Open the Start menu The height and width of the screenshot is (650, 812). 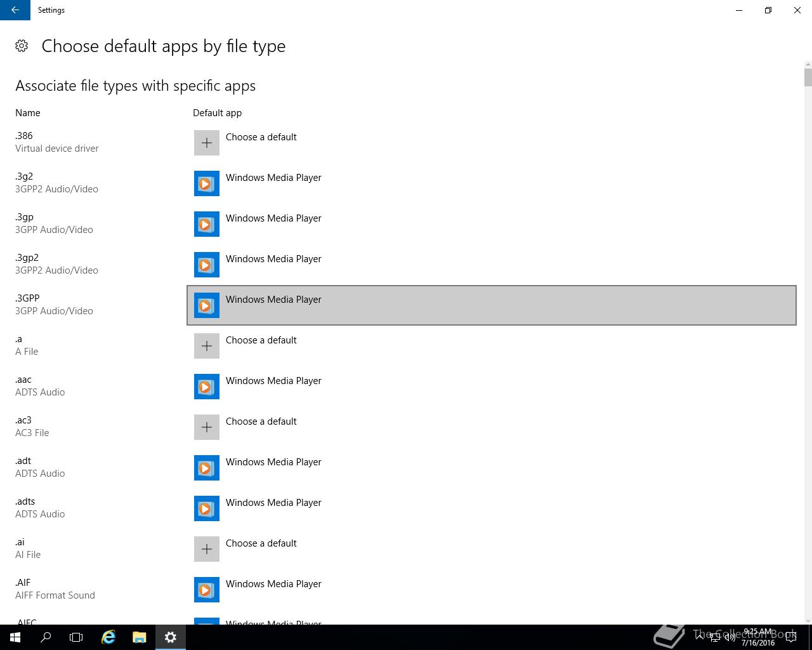click(15, 637)
